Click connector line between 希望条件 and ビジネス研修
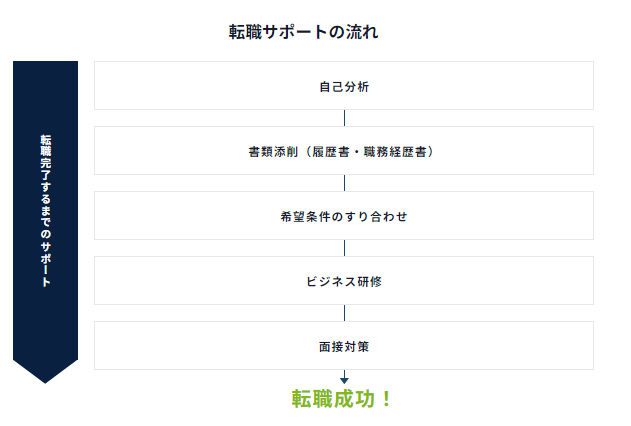 coord(344,248)
